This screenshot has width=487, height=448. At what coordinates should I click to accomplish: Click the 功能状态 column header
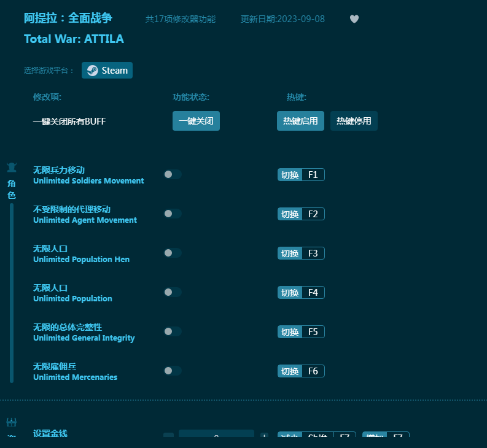click(x=191, y=97)
